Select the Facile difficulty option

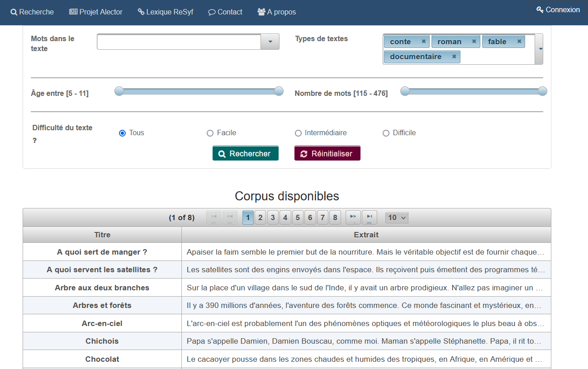tap(210, 133)
